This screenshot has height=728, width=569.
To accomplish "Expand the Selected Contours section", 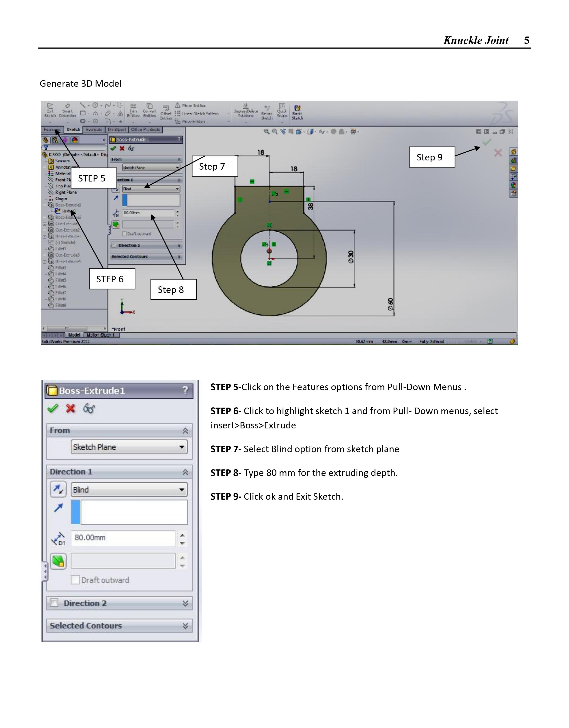I will click(185, 626).
